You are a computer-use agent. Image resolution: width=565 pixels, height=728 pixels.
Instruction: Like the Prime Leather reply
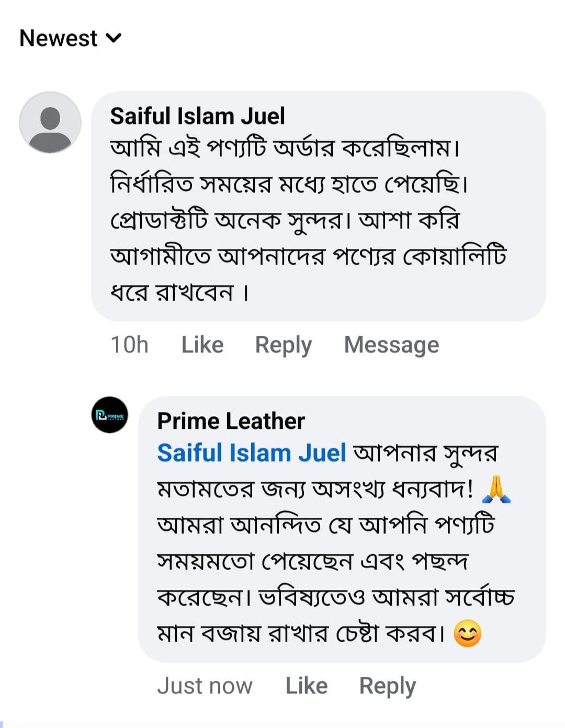click(306, 686)
